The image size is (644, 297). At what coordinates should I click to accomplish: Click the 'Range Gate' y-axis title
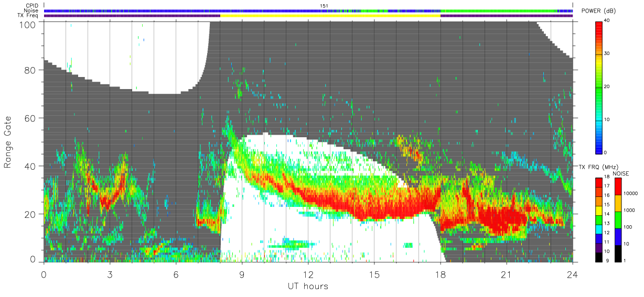8,142
